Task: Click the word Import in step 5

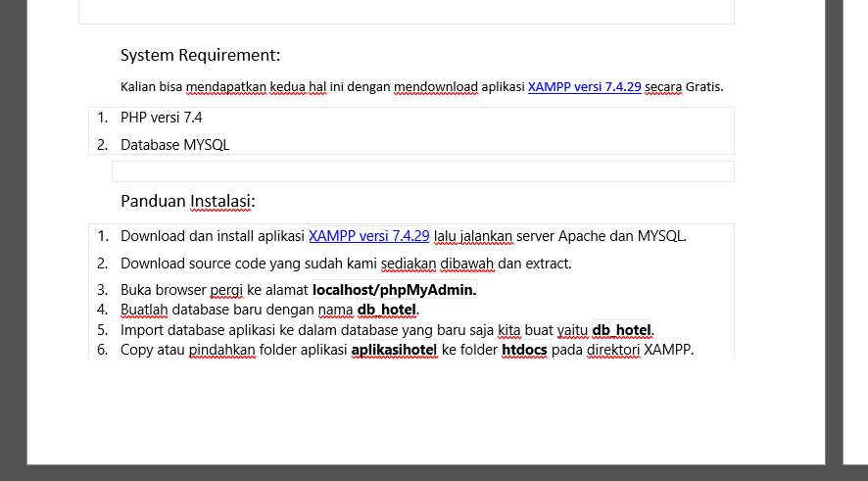Action: 141,329
